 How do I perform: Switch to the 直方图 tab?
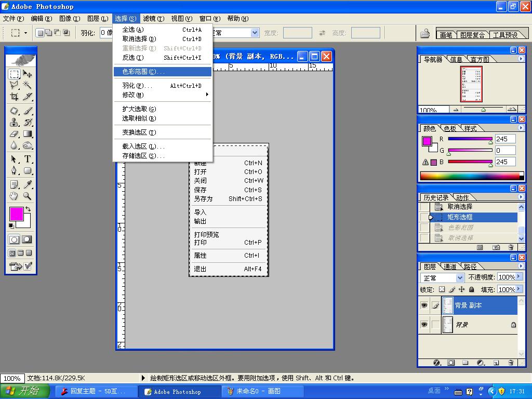pos(480,59)
